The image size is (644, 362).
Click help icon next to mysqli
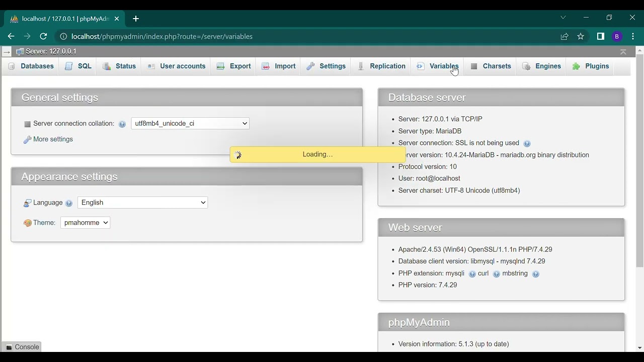[x=472, y=274]
